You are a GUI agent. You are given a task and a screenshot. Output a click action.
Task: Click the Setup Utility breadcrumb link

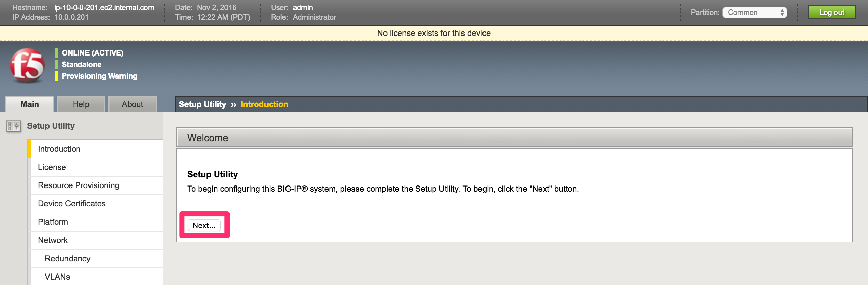click(202, 104)
